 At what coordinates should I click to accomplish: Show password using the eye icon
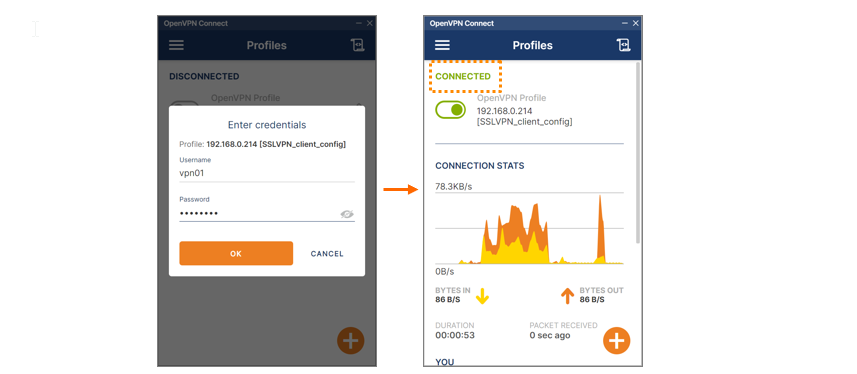coord(347,214)
